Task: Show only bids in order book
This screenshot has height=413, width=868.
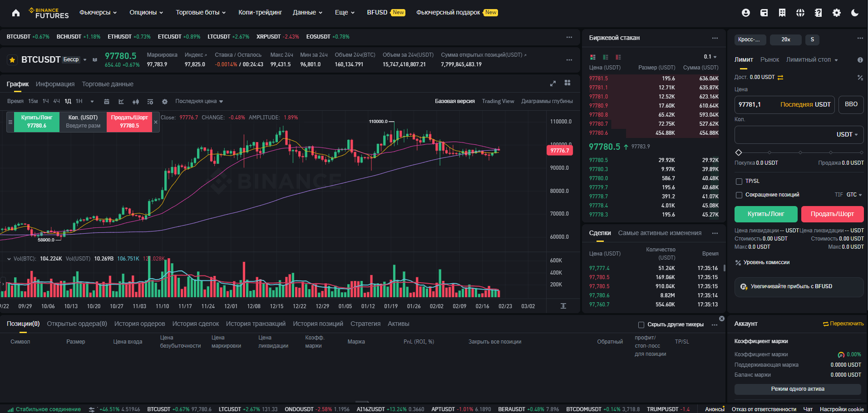Action: point(606,57)
